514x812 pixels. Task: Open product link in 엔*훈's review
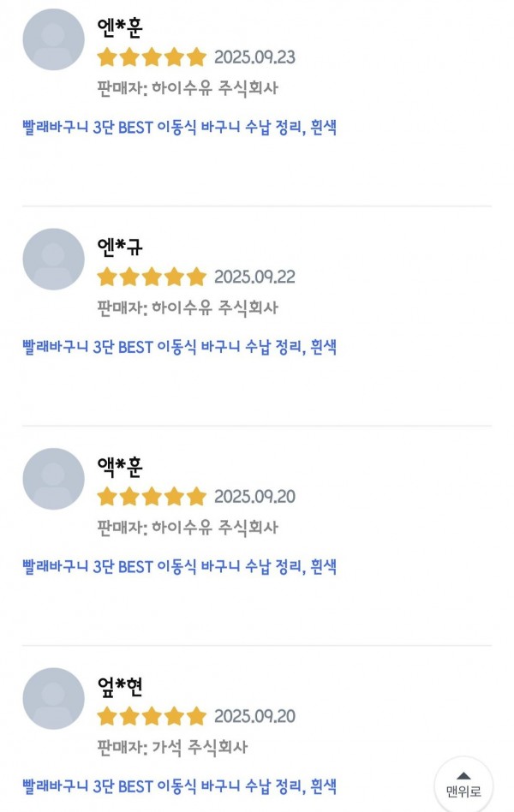pyautogui.click(x=179, y=128)
